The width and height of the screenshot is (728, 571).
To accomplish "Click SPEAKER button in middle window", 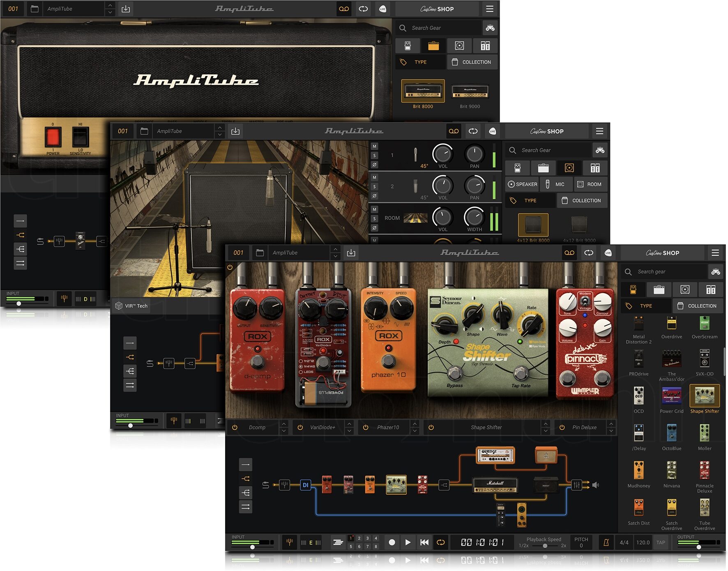I will (x=522, y=184).
